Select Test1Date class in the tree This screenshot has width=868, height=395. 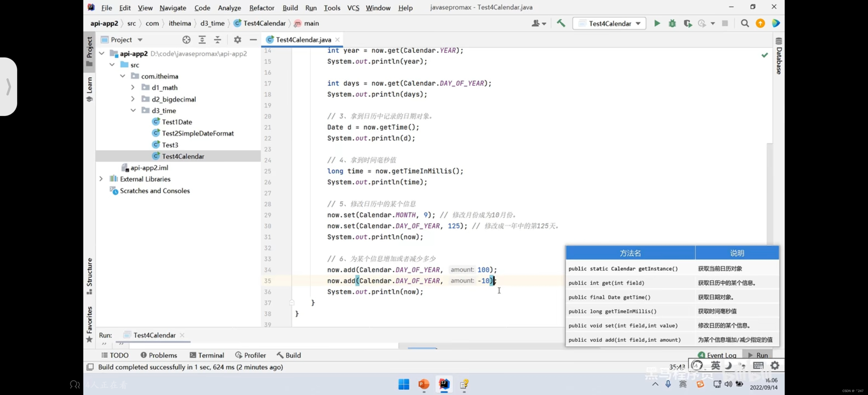tap(176, 122)
